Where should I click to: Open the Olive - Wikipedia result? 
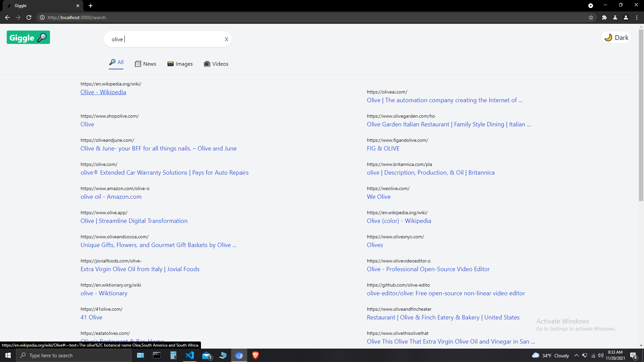click(x=103, y=92)
